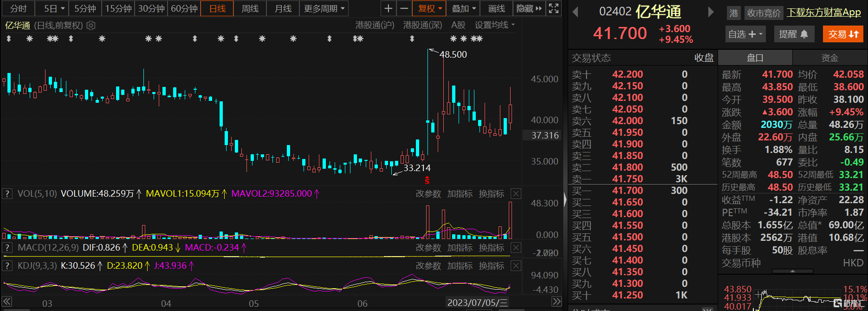The image size is (868, 311).
Task: Select the 月线 monthly tab
Action: (x=283, y=8)
